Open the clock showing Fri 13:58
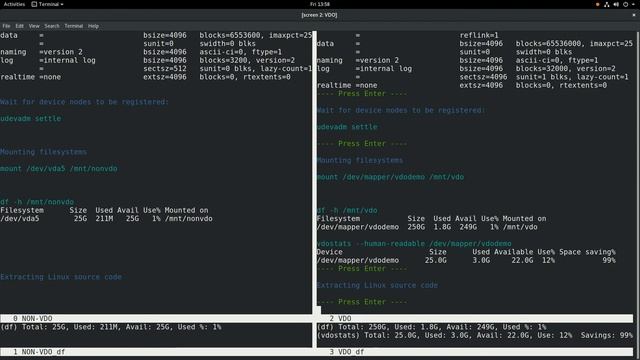This screenshot has height=360, width=640. click(x=320, y=4)
